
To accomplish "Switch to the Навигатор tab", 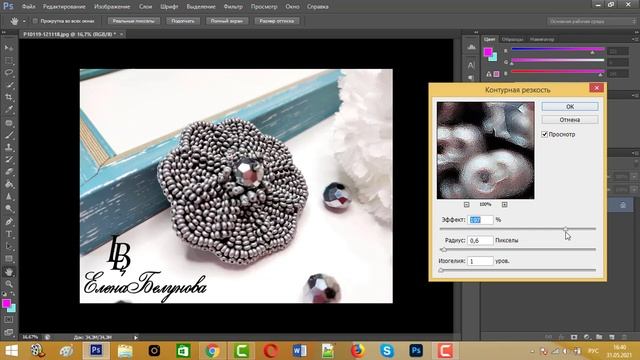I will (x=542, y=40).
